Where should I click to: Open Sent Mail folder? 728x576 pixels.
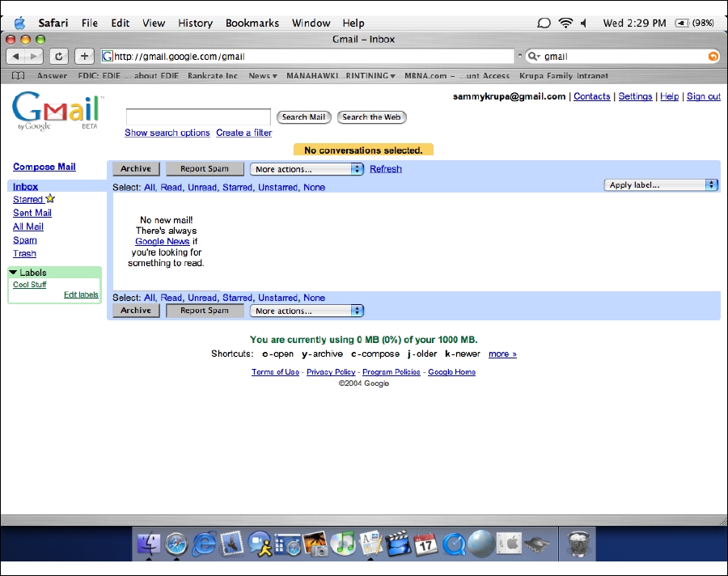pyautogui.click(x=32, y=213)
